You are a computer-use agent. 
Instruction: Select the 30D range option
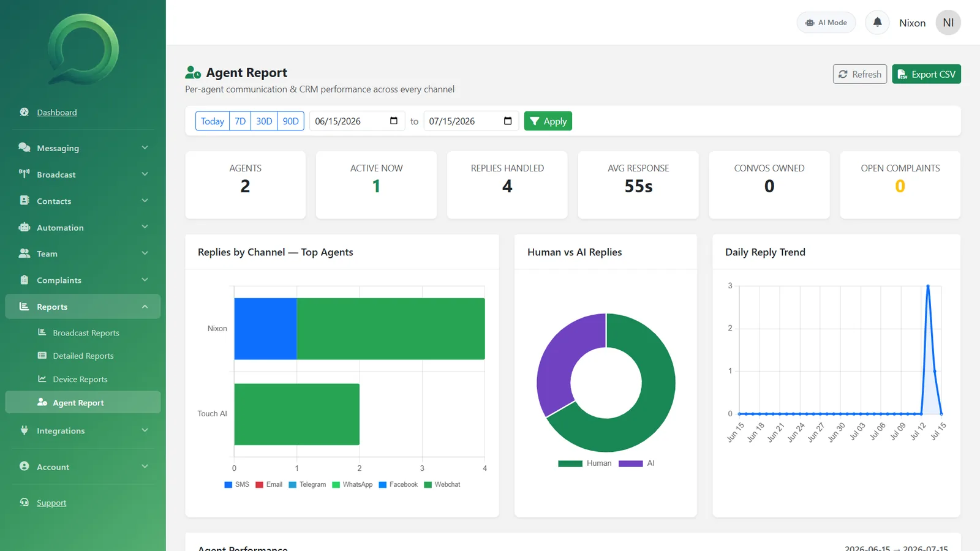click(x=264, y=121)
